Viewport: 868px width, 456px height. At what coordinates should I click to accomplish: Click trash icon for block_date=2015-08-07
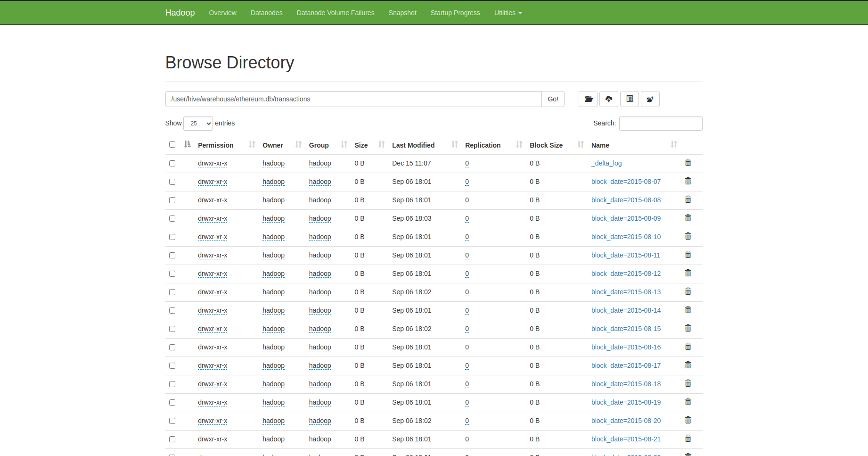coord(688,181)
